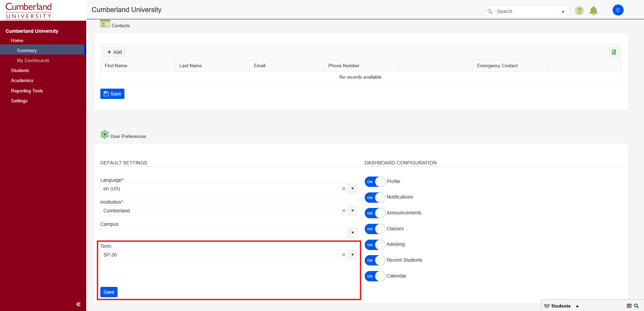The width and height of the screenshot is (644, 311).
Task: Toggle the Advising dashboard switch
Action: [x=375, y=245]
